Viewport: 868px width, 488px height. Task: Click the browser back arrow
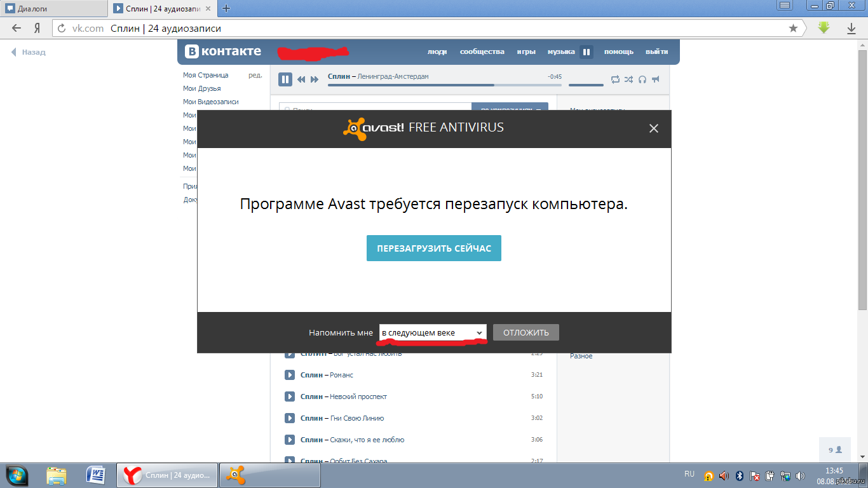click(x=17, y=28)
